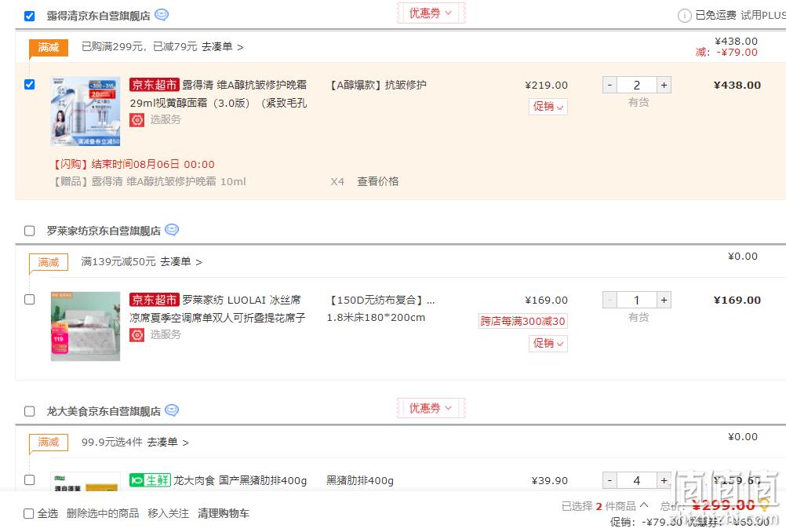Viewport: 786px width, 532px height.
Task: Open 罗莱家纺 LUOLAI 冰丝席 title
Action: (x=217, y=309)
